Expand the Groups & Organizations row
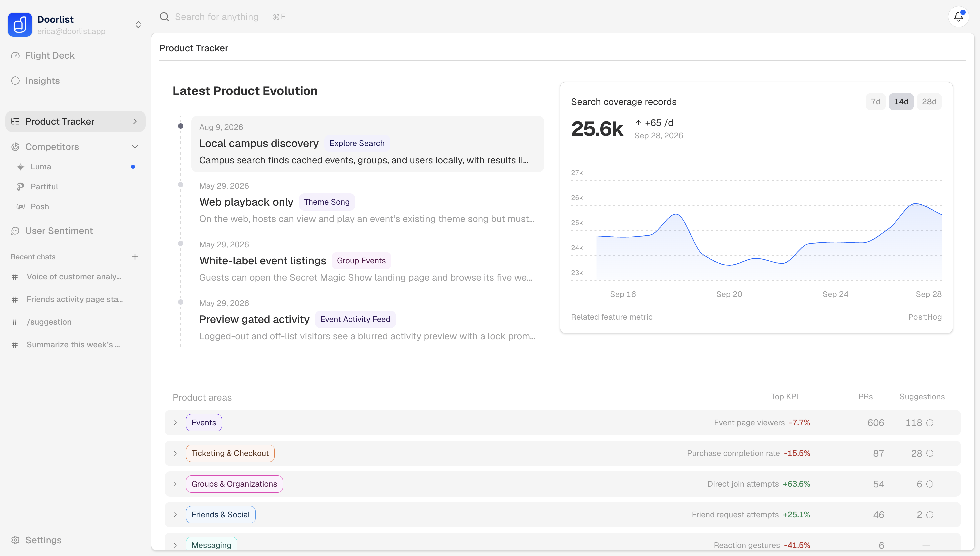980x556 pixels. pos(175,484)
